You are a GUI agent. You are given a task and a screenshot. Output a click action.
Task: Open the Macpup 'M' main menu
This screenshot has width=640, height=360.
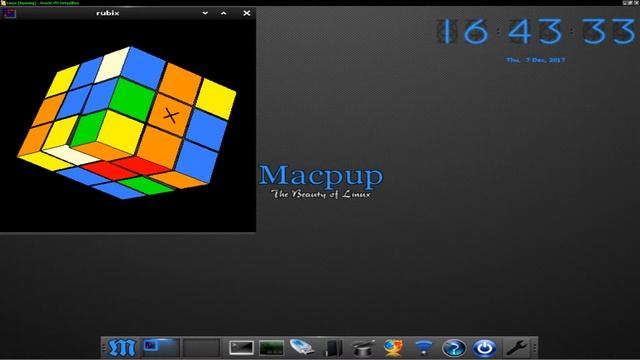[122, 347]
